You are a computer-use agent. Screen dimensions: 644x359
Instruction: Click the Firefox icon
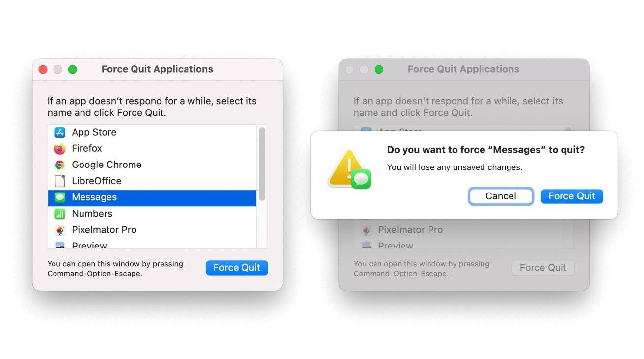tap(59, 148)
